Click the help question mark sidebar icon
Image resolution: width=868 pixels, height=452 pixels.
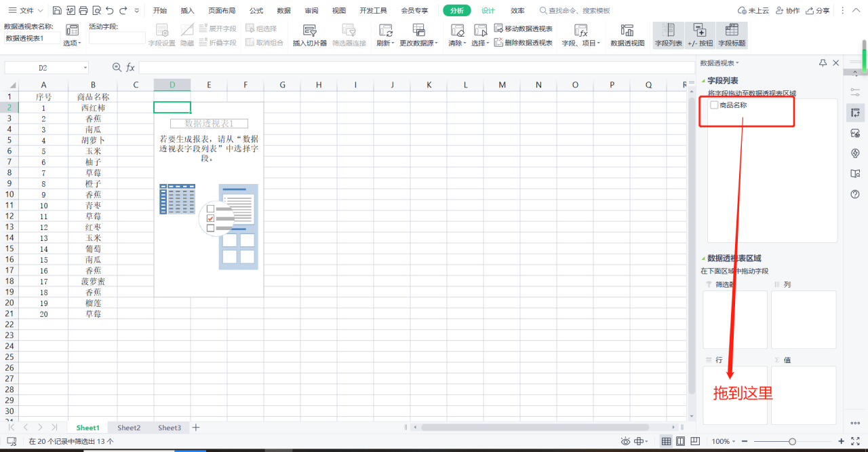[x=855, y=194]
